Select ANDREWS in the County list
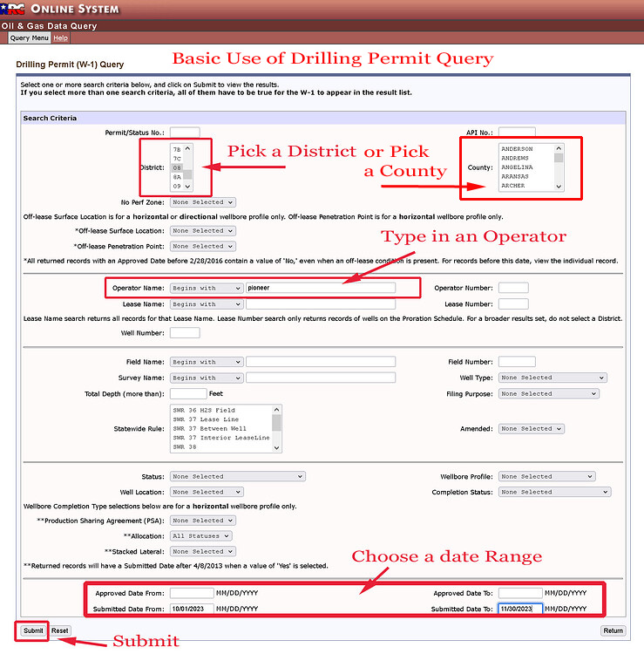 517,158
